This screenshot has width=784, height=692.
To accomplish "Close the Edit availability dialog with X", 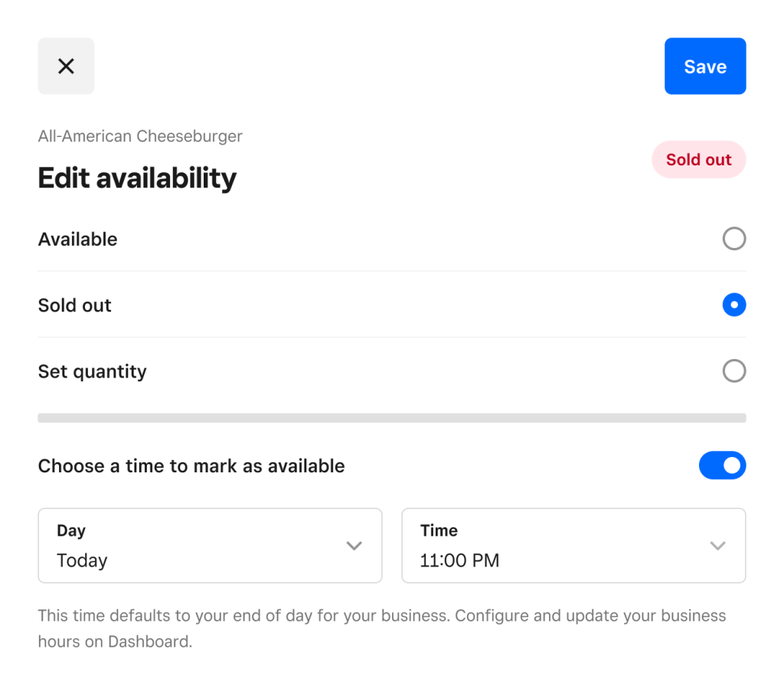I will [x=66, y=67].
